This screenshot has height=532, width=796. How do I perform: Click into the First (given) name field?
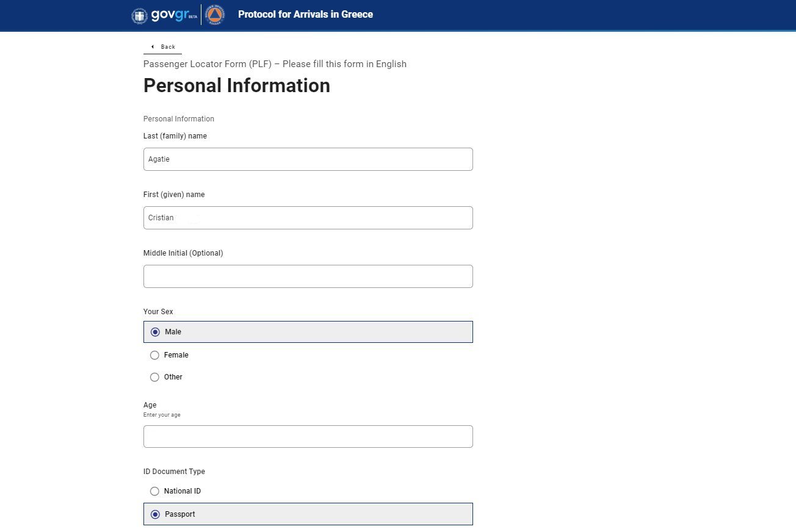(308, 218)
